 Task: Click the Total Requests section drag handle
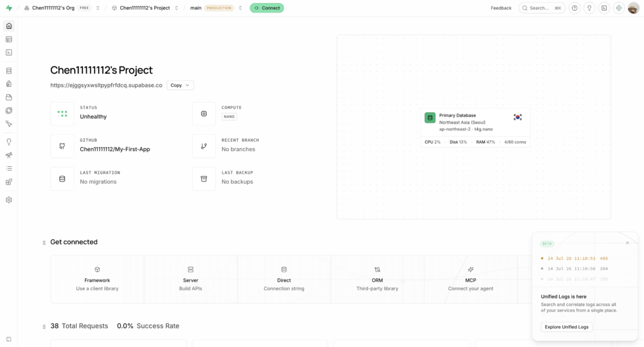(44, 326)
